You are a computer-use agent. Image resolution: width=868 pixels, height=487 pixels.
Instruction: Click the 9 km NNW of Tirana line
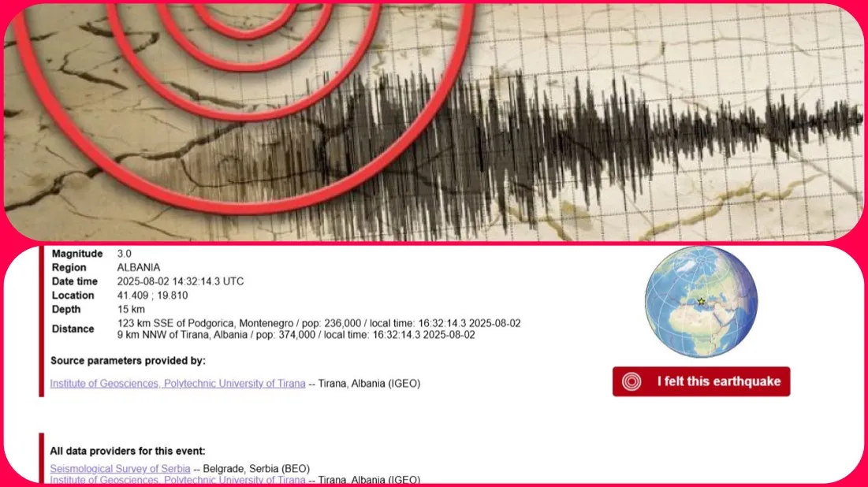[x=296, y=335]
